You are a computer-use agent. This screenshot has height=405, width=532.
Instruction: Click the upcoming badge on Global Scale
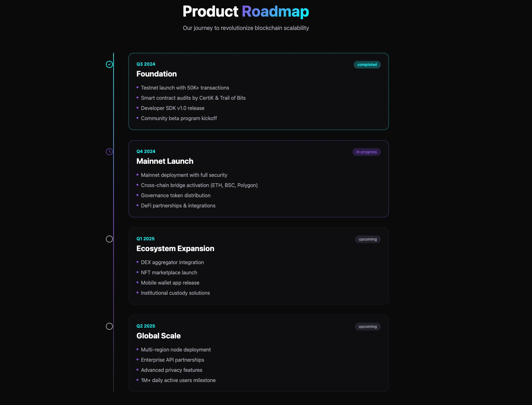pos(367,327)
